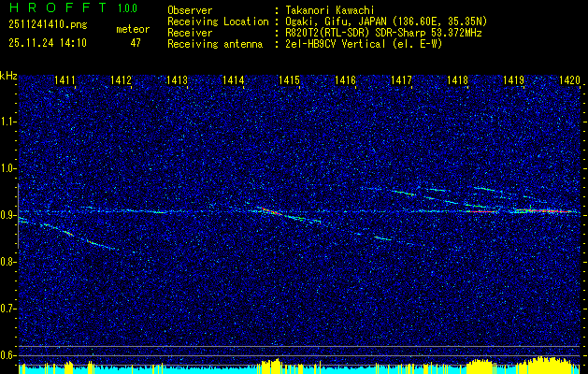Click the meteor label

click(x=133, y=29)
